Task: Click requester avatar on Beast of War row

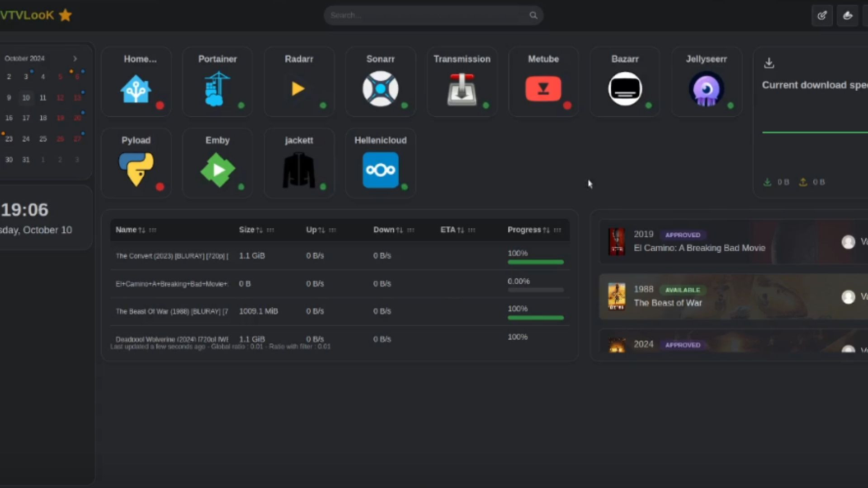Action: coord(848,297)
